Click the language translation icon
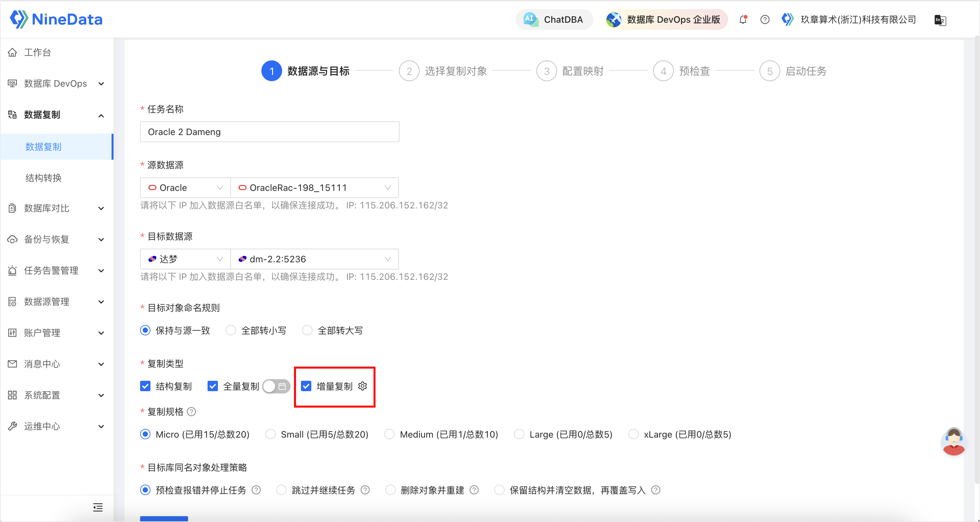The width and height of the screenshot is (980, 522). (x=940, y=20)
